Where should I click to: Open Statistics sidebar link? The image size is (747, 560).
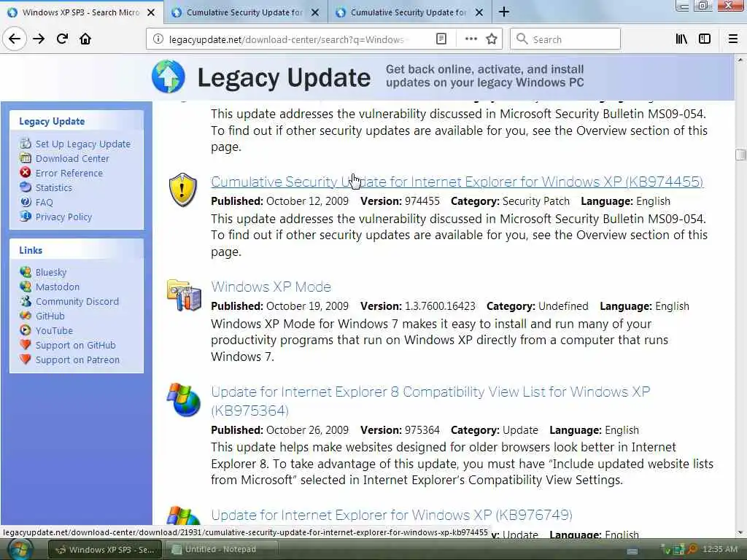point(54,187)
